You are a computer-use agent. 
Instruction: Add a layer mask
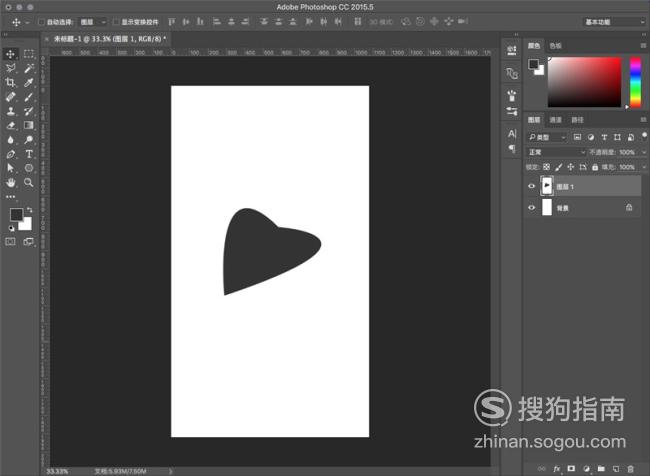click(x=571, y=469)
